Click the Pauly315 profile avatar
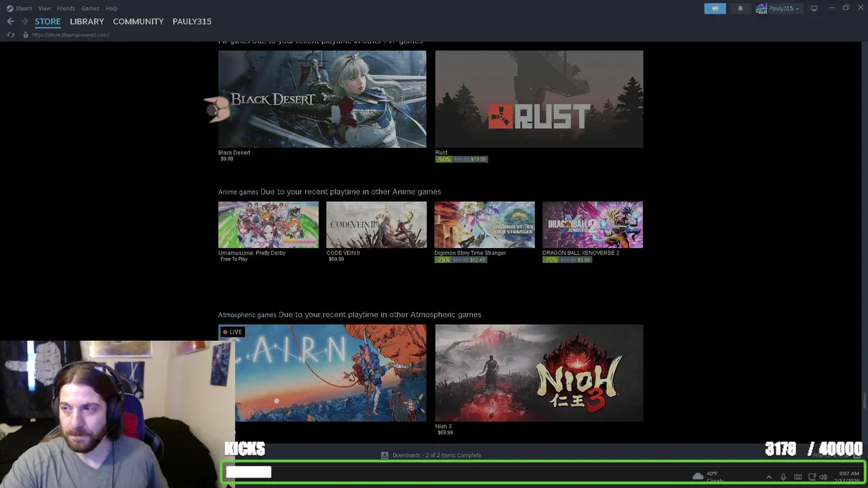This screenshot has width=868, height=488. 762,8
